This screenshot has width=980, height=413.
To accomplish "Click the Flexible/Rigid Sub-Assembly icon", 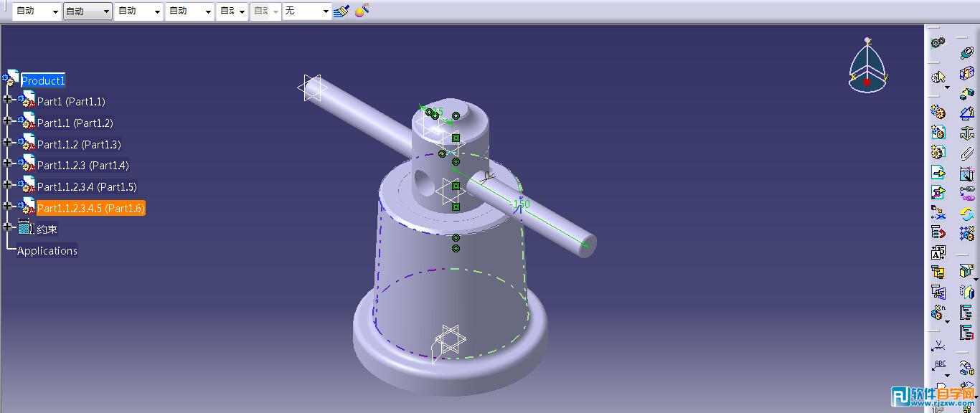I will 966,193.
